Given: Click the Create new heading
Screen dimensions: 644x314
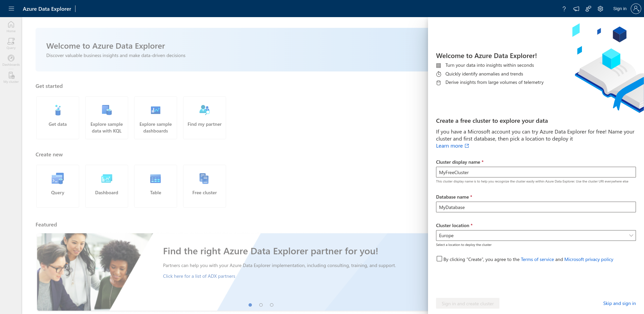Looking at the screenshot, I should (x=49, y=154).
